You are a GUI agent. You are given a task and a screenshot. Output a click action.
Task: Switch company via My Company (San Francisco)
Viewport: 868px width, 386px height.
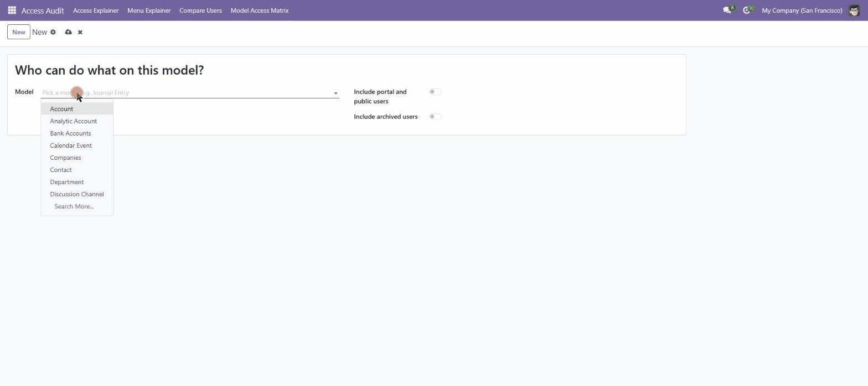tap(802, 11)
